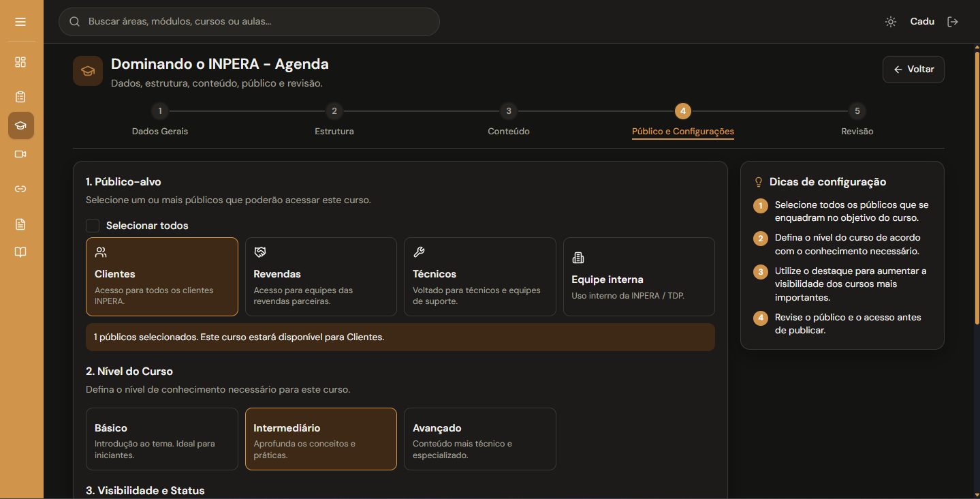Focus the search field for áreas, módulos, cursos
Screen dimensions: 980x499
point(249,22)
